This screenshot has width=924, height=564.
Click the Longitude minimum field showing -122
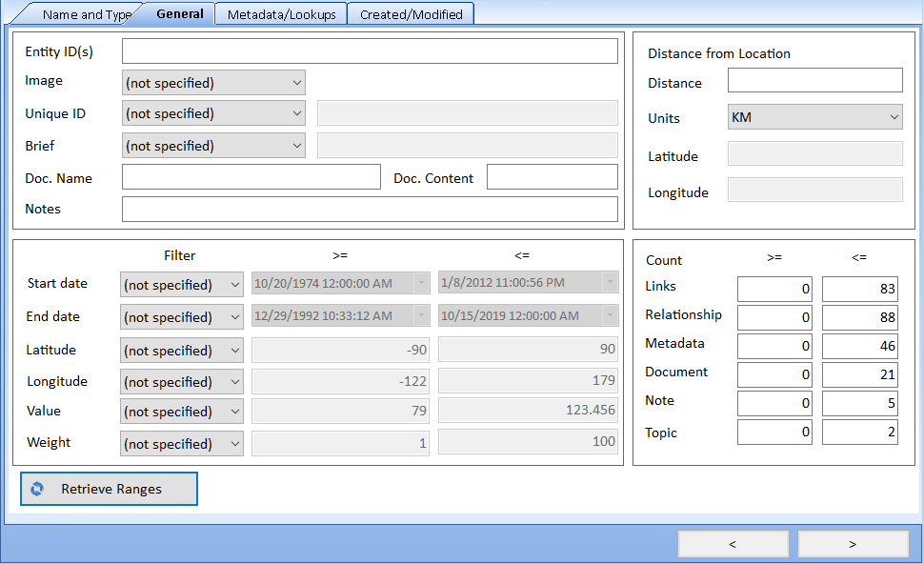point(341,381)
